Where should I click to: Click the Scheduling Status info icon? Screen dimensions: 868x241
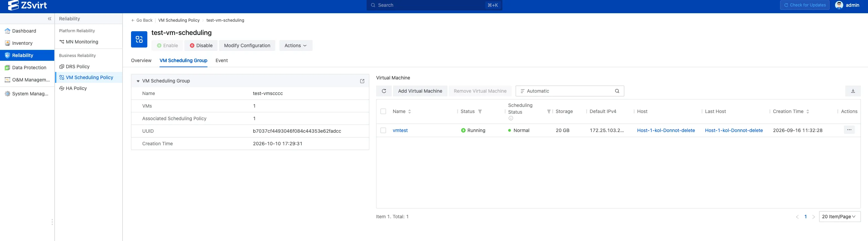tap(511, 118)
